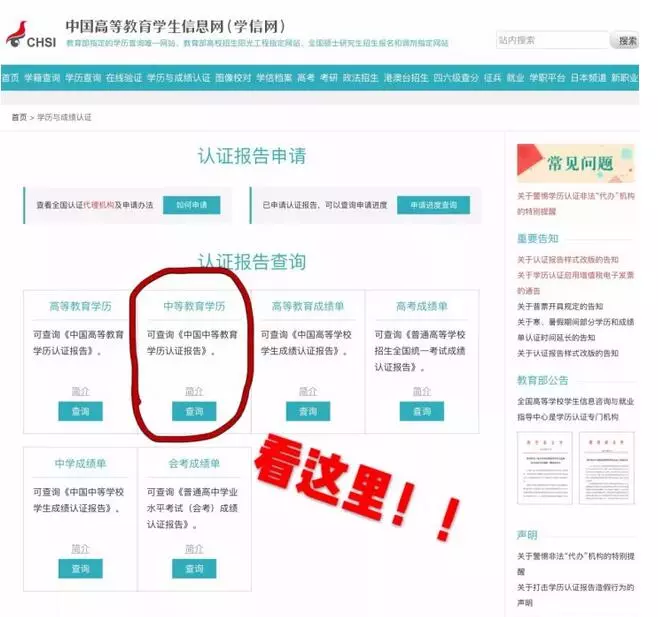Open 关于警惕非法"代办"机构的特别提醒 link under 声明

point(576,564)
